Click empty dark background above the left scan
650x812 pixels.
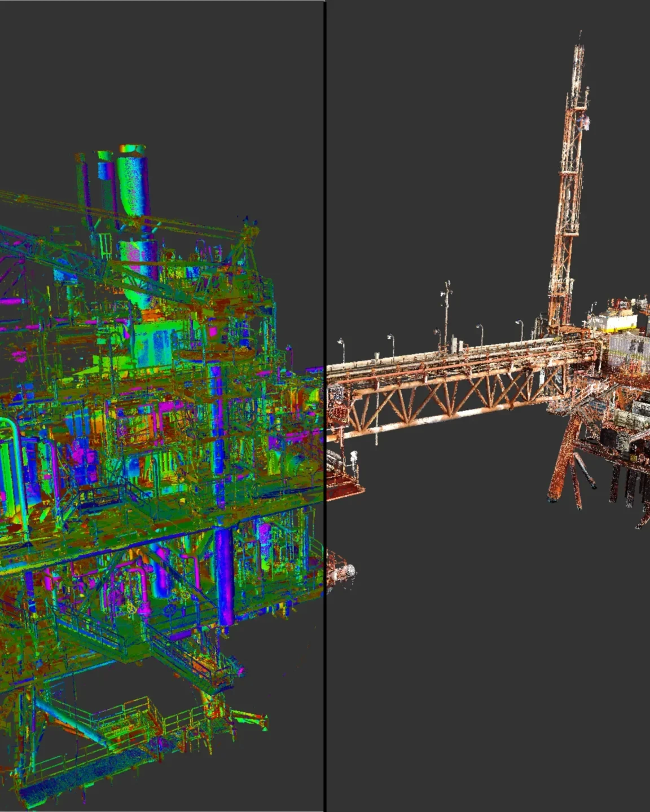pyautogui.click(x=158, y=68)
